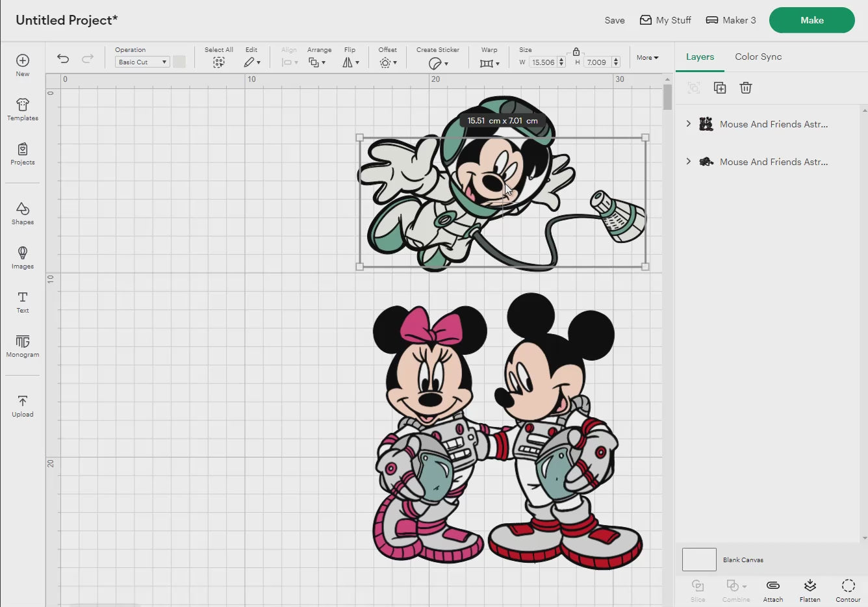This screenshot has height=607, width=868.
Task: Switch to the Layers tab
Action: click(x=700, y=57)
